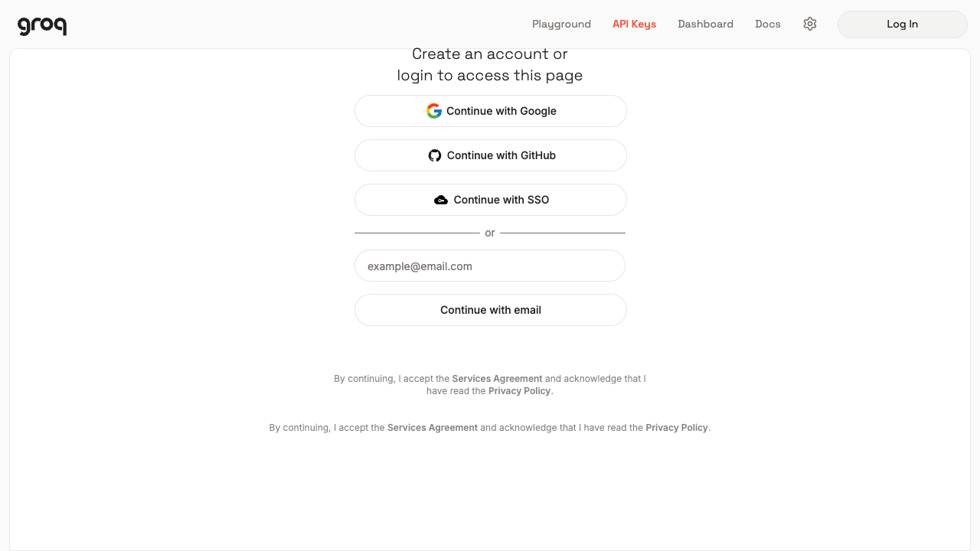Image resolution: width=980 pixels, height=551 pixels.
Task: Go to the Dashboard
Action: (705, 24)
